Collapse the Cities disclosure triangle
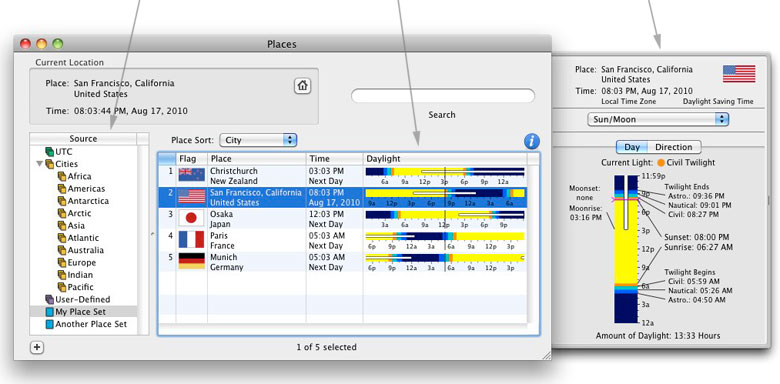 [x=40, y=164]
